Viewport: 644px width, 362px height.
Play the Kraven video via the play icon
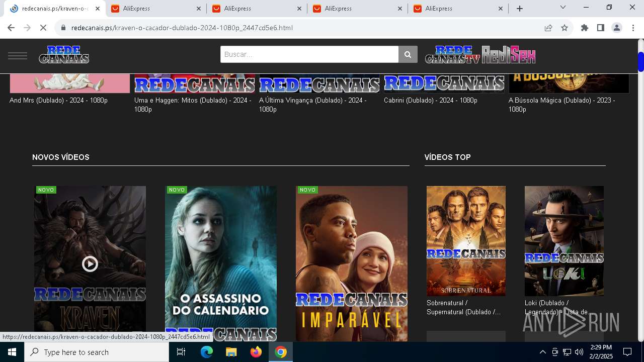point(90,263)
